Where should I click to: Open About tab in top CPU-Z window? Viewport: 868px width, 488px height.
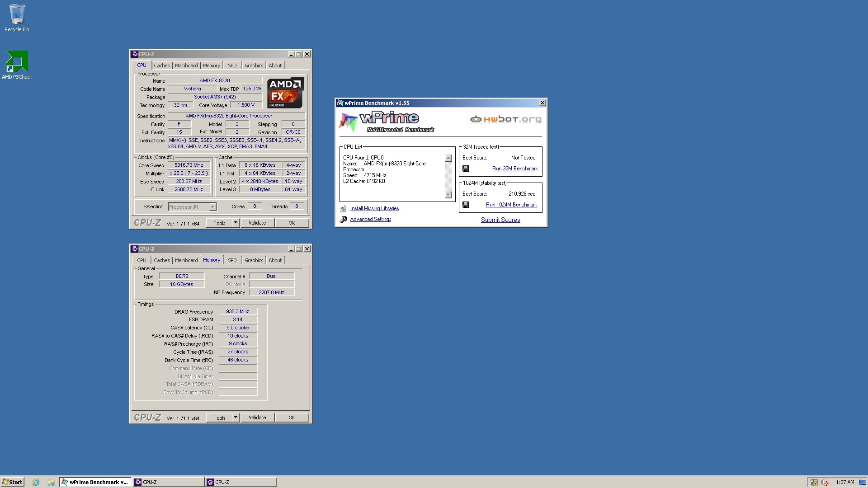(275, 66)
